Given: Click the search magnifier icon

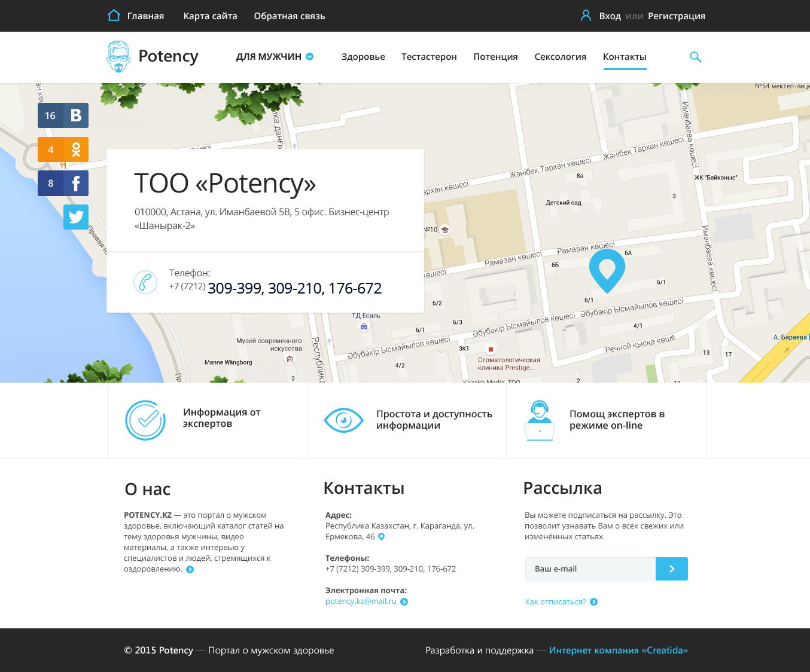Looking at the screenshot, I should (x=695, y=57).
